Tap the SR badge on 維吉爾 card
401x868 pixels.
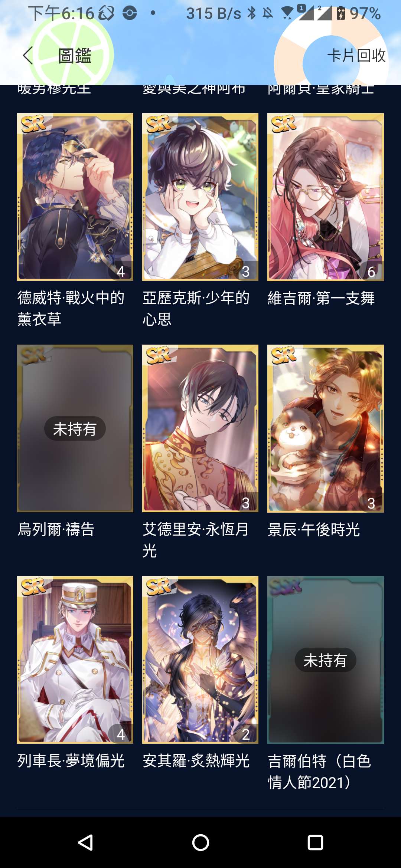coord(284,124)
